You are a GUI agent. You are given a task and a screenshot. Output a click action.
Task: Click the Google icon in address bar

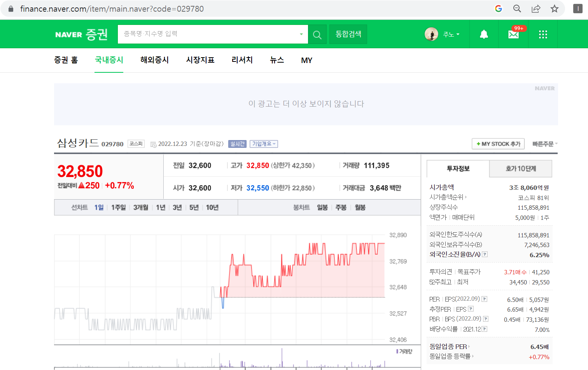(x=499, y=9)
